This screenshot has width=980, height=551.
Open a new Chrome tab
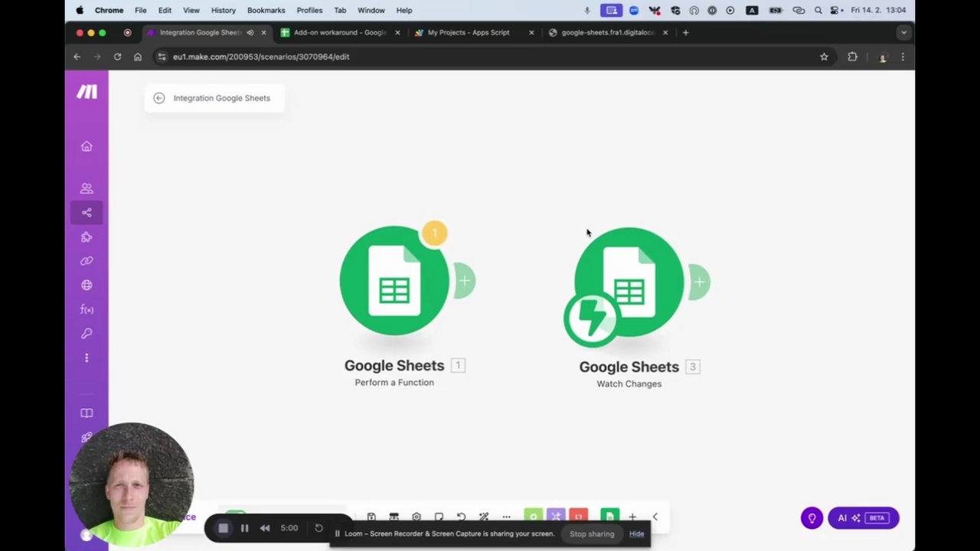click(x=685, y=33)
